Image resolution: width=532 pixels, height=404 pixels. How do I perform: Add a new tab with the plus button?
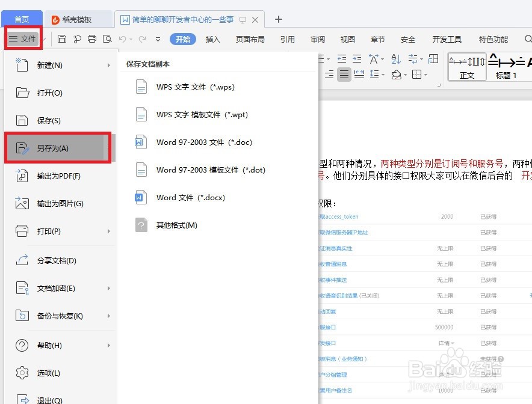[278, 19]
